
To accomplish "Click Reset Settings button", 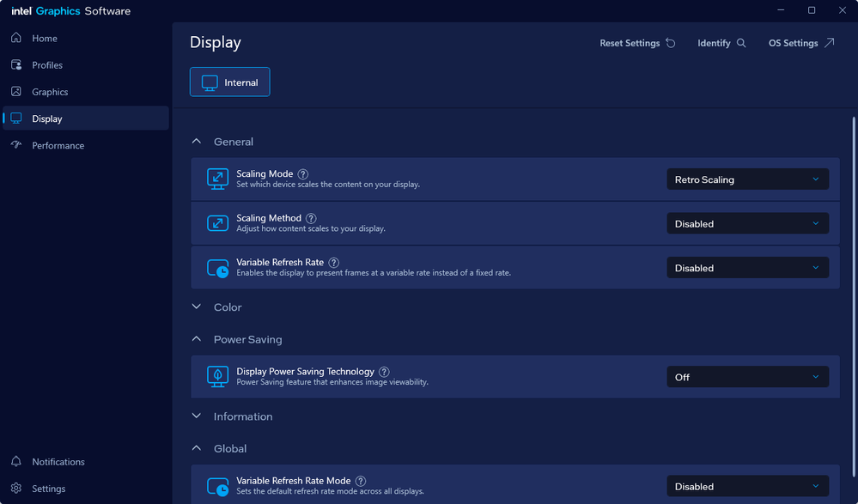I will (x=637, y=43).
